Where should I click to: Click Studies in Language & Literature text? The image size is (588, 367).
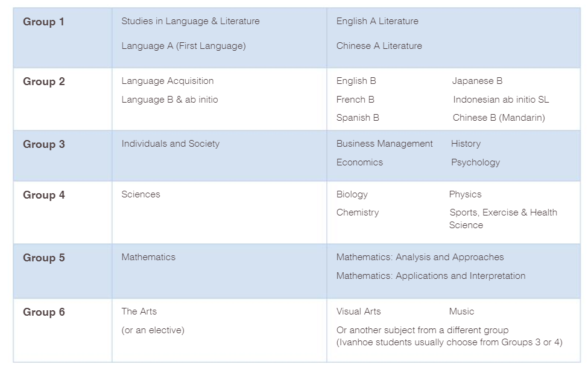[190, 21]
